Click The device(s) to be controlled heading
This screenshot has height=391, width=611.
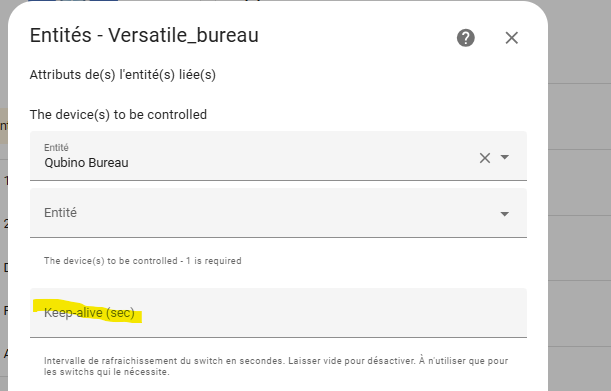[x=118, y=115]
